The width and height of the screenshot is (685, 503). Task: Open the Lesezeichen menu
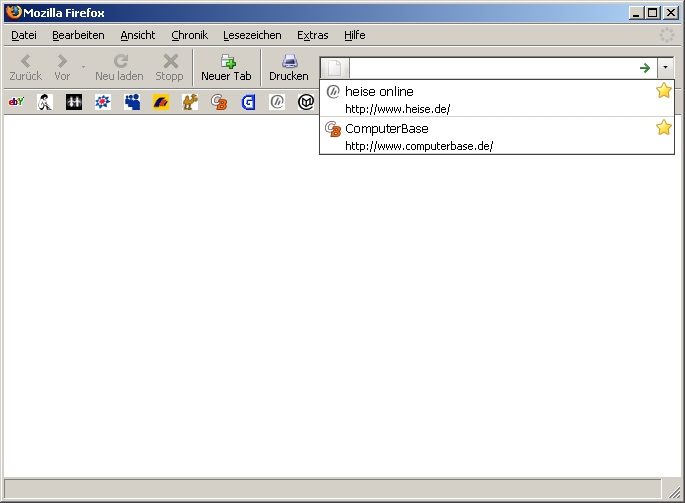pyautogui.click(x=252, y=35)
